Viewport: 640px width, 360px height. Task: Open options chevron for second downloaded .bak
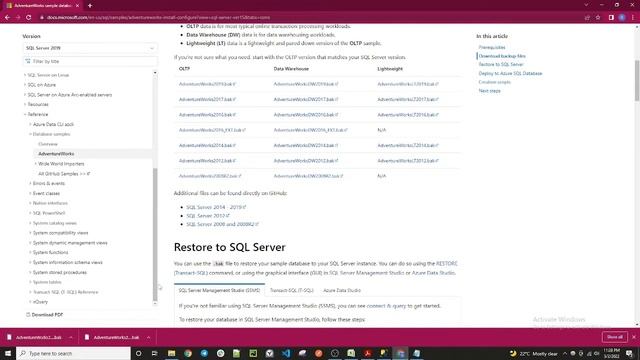tap(149, 338)
